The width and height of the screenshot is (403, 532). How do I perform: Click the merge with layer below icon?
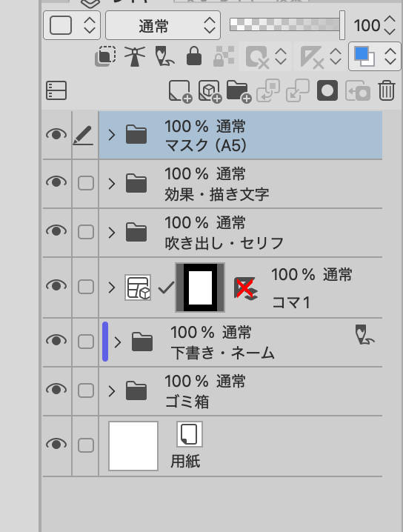298,90
